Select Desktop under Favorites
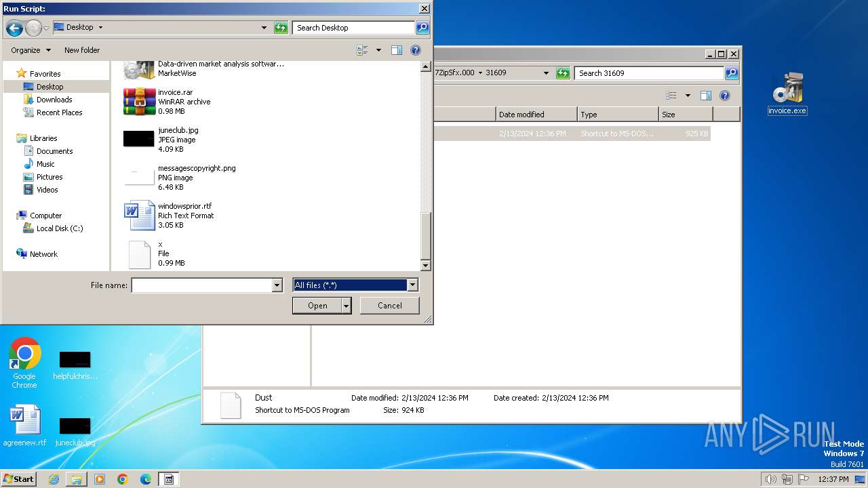Viewport: 868px width, 488px height. (x=50, y=87)
